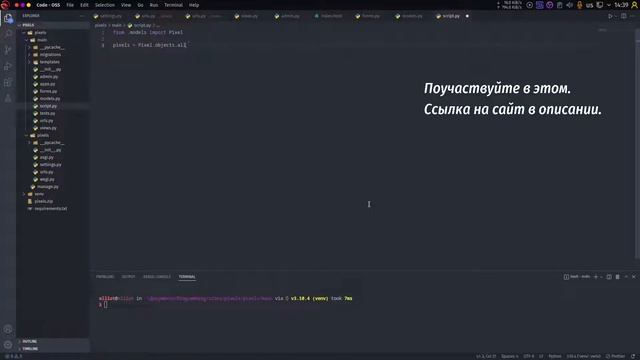640x360 pixels.
Task: Switch to the PROBLEMS panel tab
Action: tap(105, 277)
